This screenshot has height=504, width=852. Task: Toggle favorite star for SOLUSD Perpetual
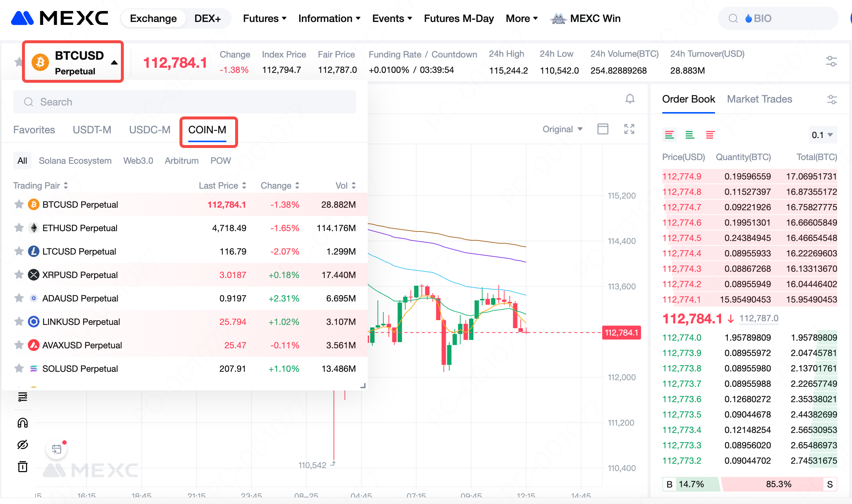(x=19, y=368)
